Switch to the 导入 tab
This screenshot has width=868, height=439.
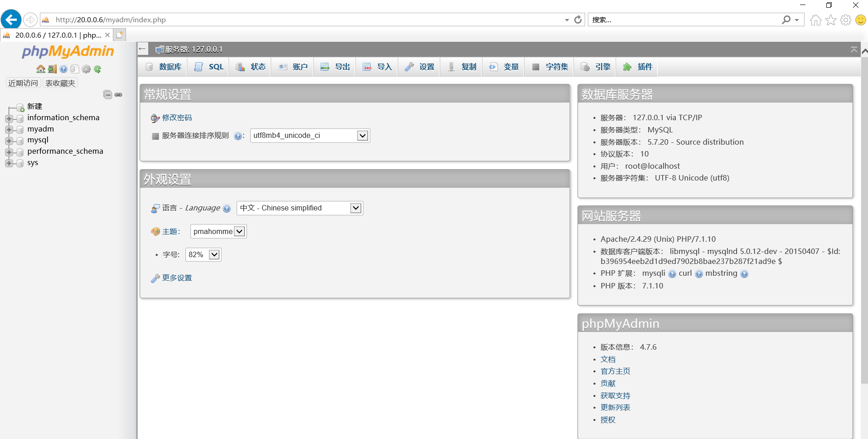(x=378, y=67)
